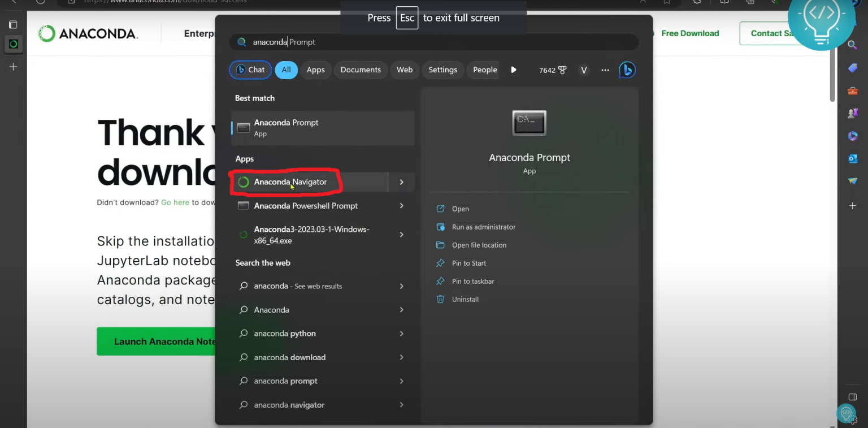Switch to the Settings search filter

click(442, 70)
